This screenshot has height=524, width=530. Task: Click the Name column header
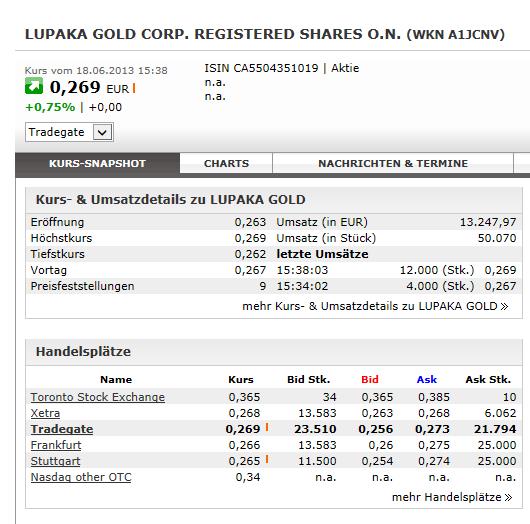pyautogui.click(x=116, y=380)
